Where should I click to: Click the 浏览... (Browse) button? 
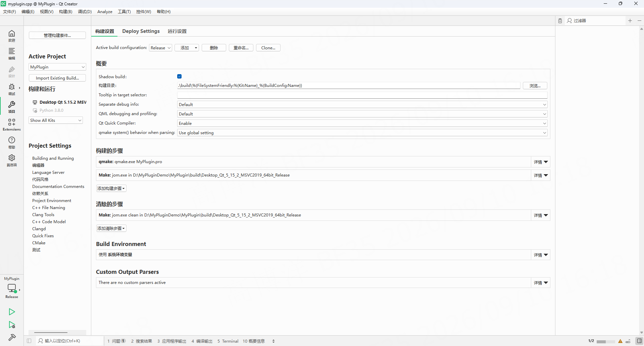click(x=535, y=86)
